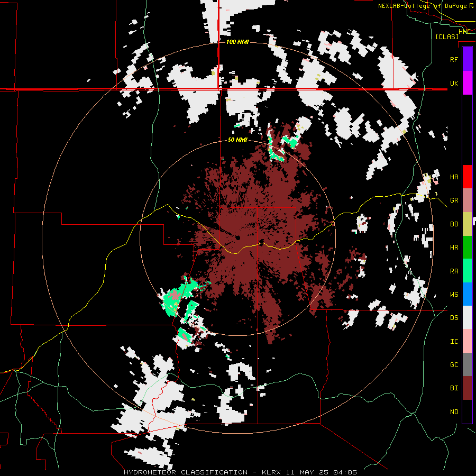
Task: Click the Hydrometeor Classification KLRX title text
Action: point(240,472)
